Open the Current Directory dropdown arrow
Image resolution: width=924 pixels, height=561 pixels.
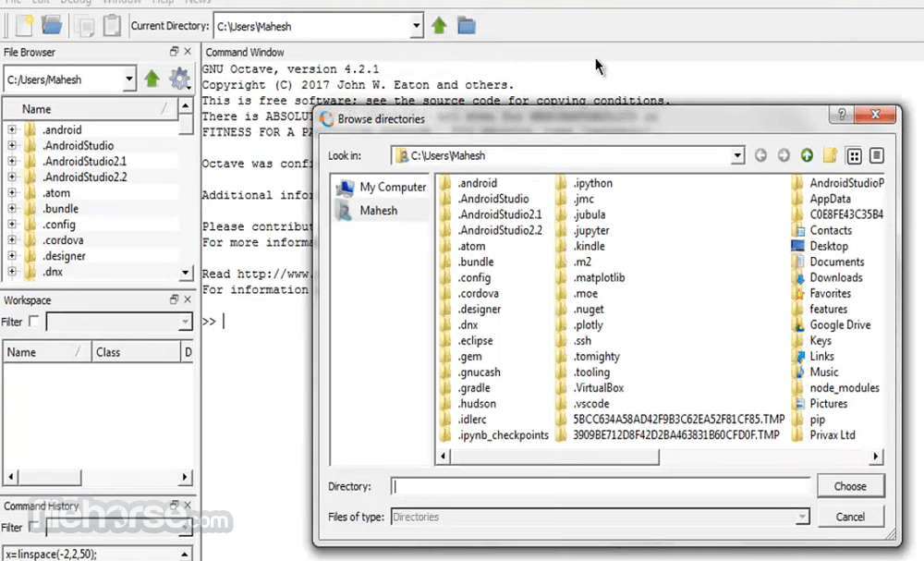pyautogui.click(x=416, y=26)
